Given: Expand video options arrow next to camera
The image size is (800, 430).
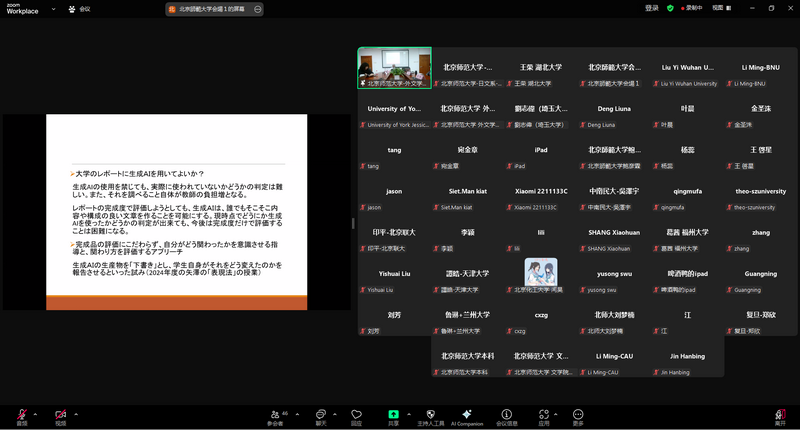Looking at the screenshot, I should (75, 412).
